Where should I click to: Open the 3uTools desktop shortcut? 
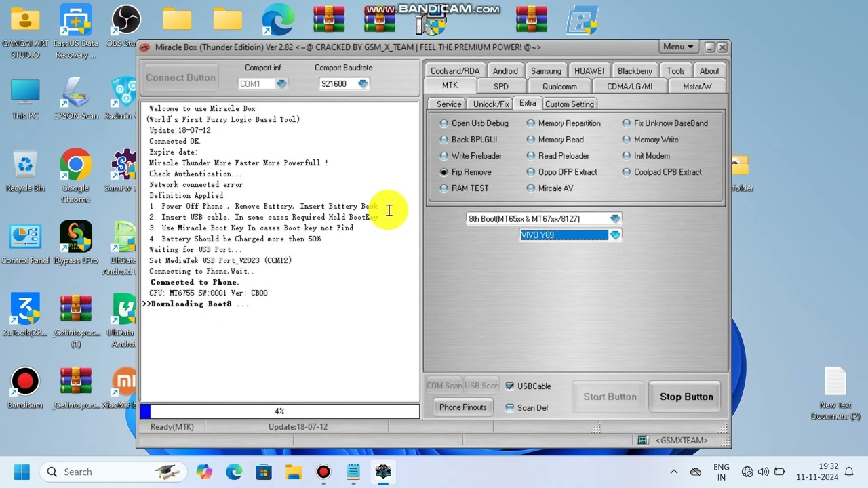[x=25, y=315]
